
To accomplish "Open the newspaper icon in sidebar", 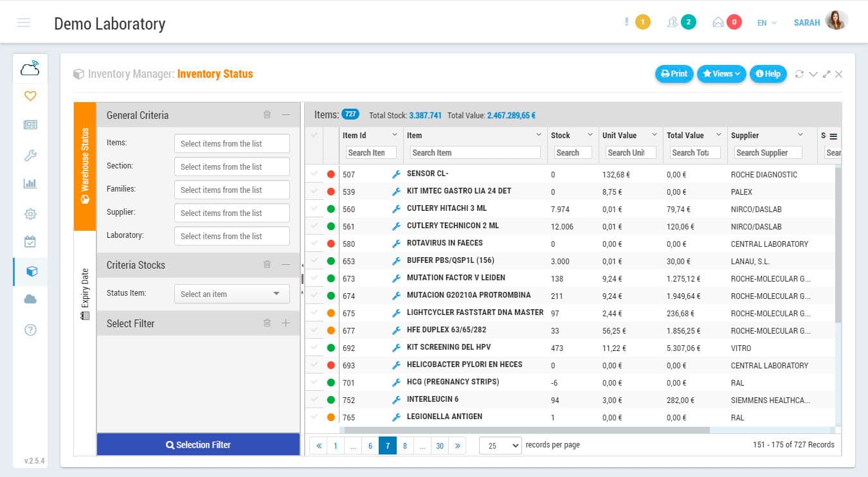I will pos(30,125).
